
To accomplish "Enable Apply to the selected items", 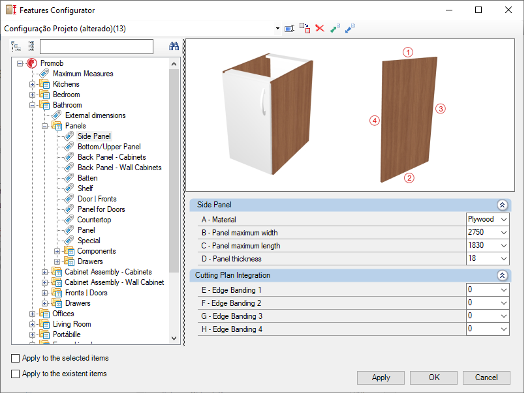I will click(x=15, y=358).
